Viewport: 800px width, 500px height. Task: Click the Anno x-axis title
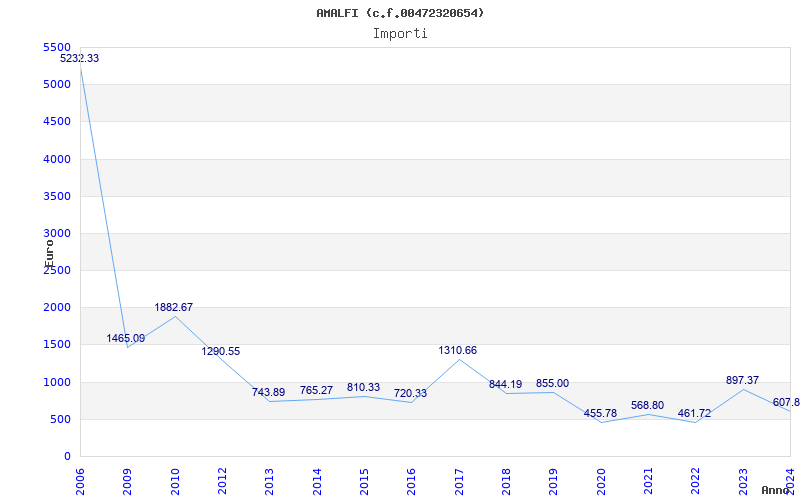pos(778,490)
